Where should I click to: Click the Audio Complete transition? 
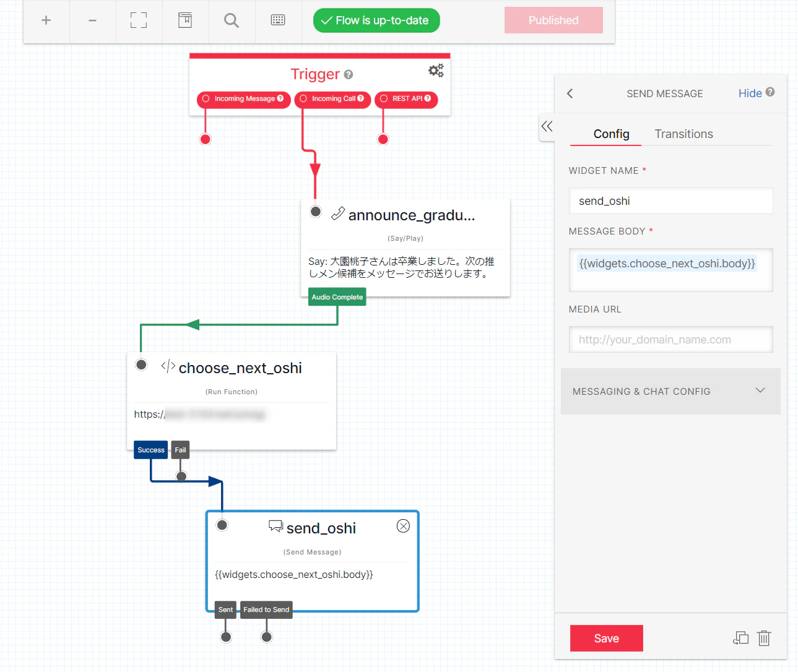coord(337,297)
